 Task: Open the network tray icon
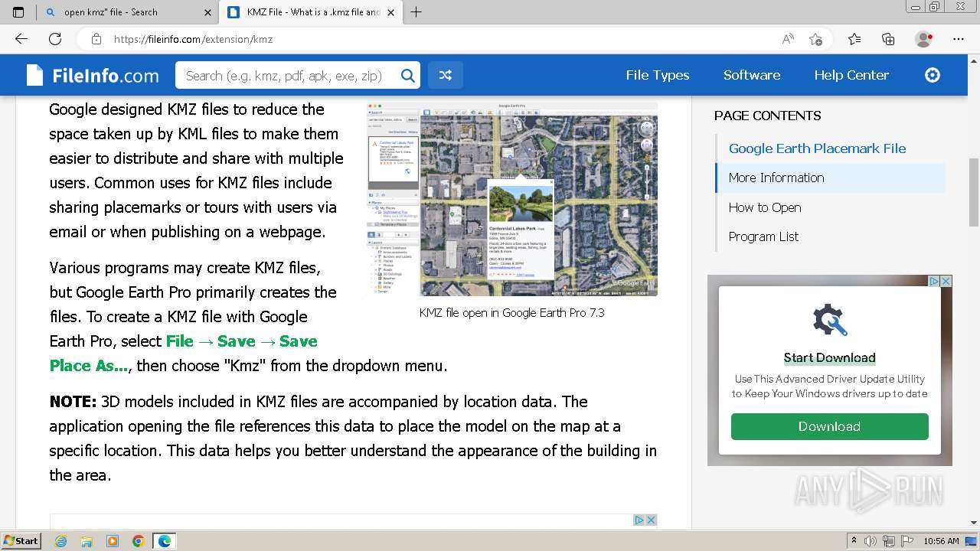890,541
